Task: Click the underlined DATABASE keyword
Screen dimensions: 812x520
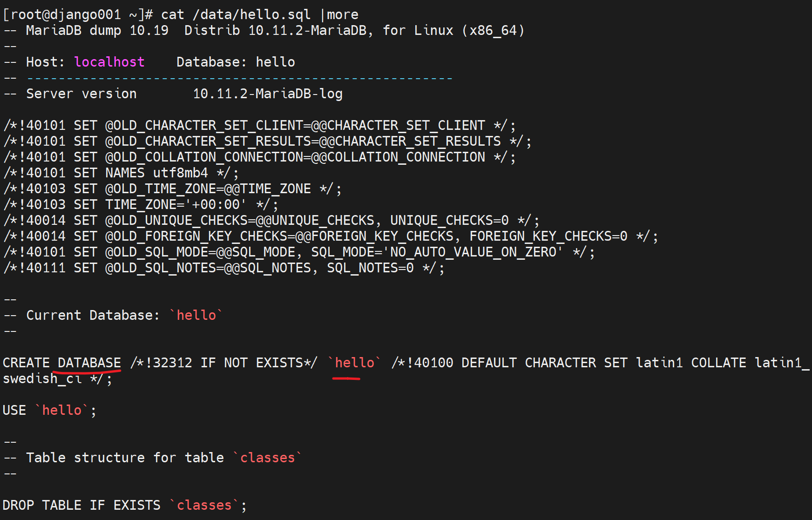Action: click(x=89, y=363)
